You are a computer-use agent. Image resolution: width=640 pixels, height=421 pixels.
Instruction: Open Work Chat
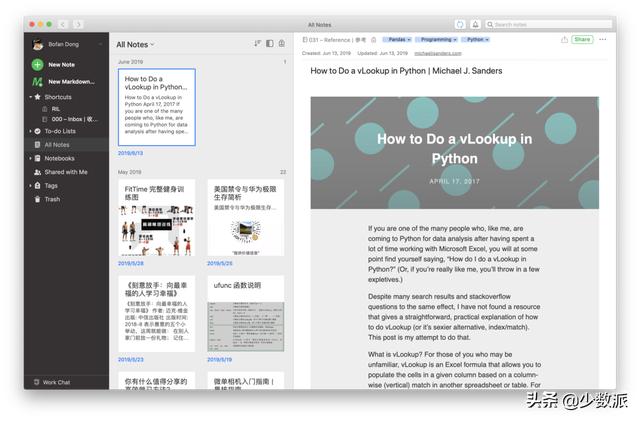pyautogui.click(x=52, y=382)
